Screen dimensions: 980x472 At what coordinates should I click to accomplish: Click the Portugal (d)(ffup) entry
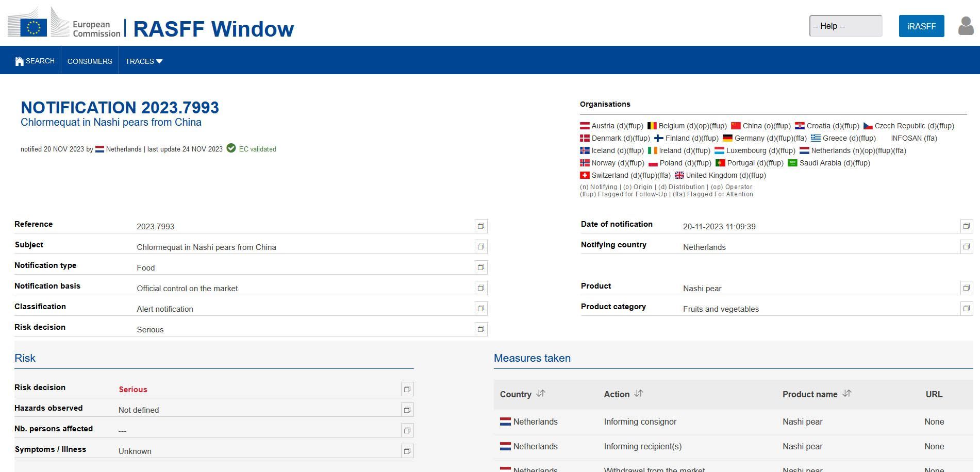click(x=750, y=163)
